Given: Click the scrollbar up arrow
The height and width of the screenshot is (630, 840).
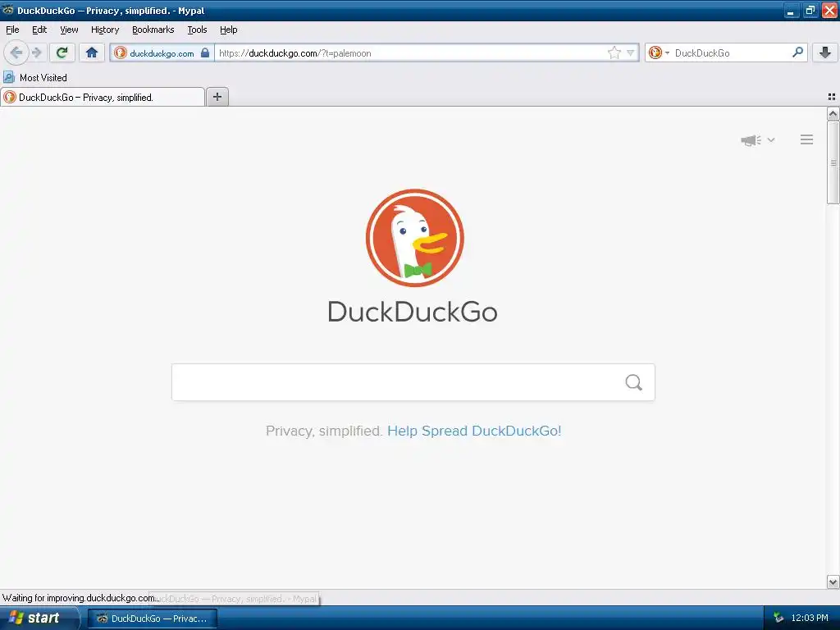Looking at the screenshot, I should (833, 113).
